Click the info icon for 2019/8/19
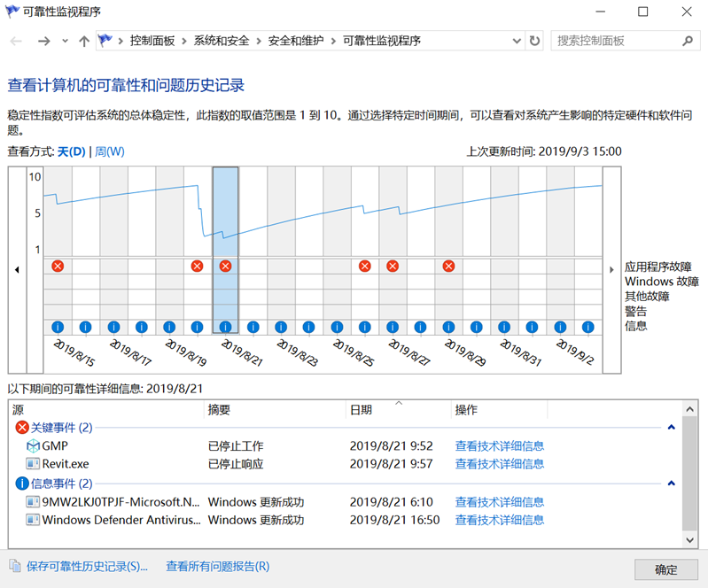This screenshot has height=588, width=708. (169, 327)
